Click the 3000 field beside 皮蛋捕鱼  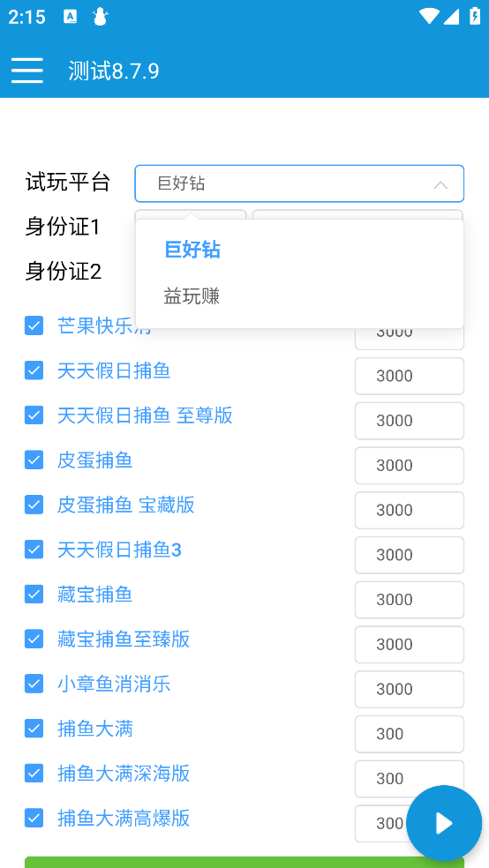point(410,466)
